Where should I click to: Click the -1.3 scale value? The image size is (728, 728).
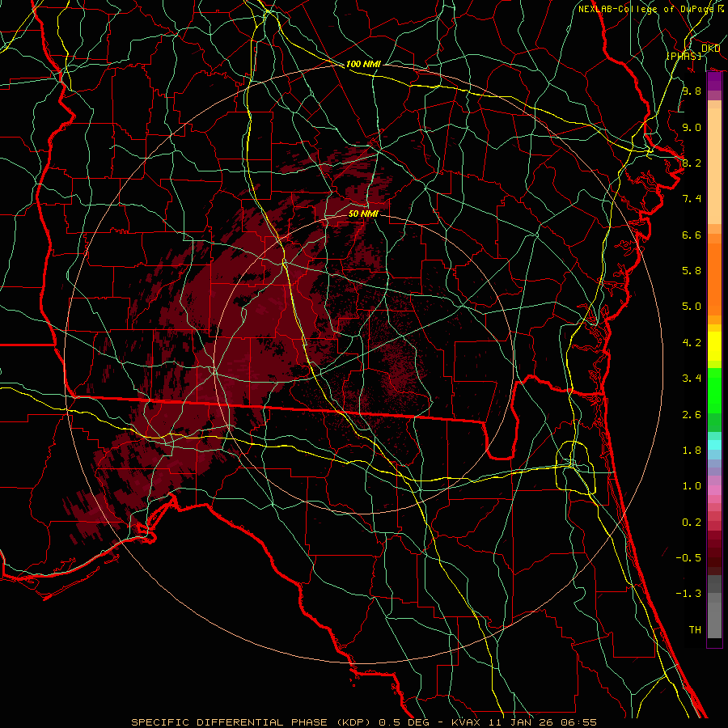tap(688, 594)
